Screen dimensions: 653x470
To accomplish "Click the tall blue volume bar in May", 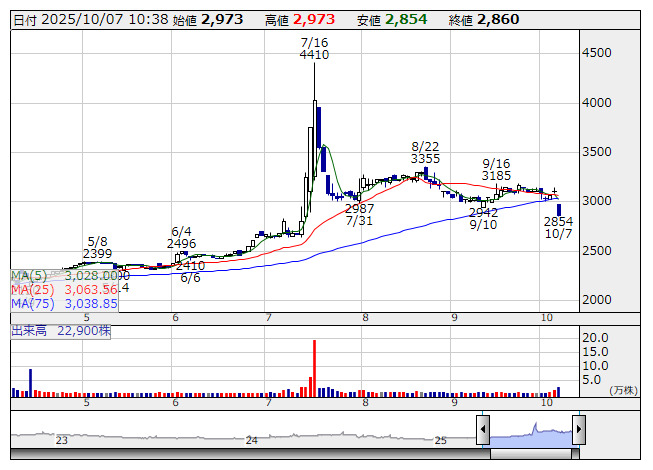I will 30,382.
